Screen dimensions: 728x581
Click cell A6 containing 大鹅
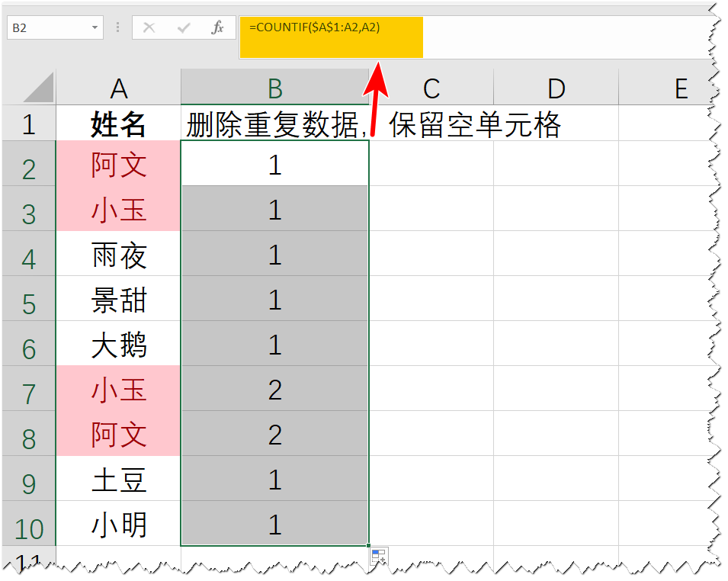pyautogui.click(x=118, y=344)
